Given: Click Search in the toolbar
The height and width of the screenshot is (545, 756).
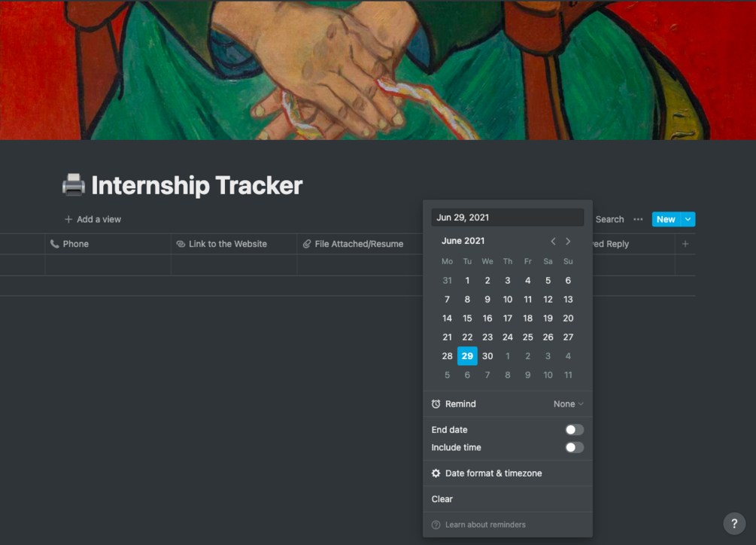Looking at the screenshot, I should (609, 219).
